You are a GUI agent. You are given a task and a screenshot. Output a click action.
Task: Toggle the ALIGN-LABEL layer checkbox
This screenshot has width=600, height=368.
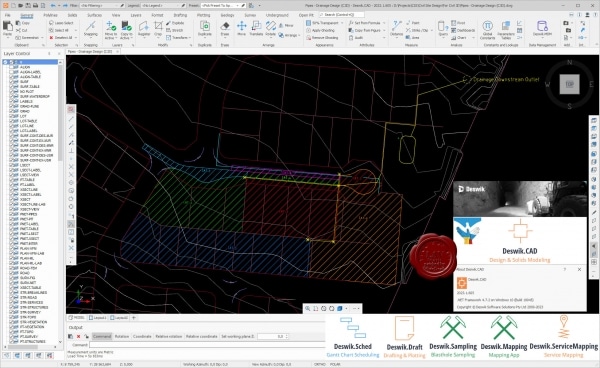point(11,72)
